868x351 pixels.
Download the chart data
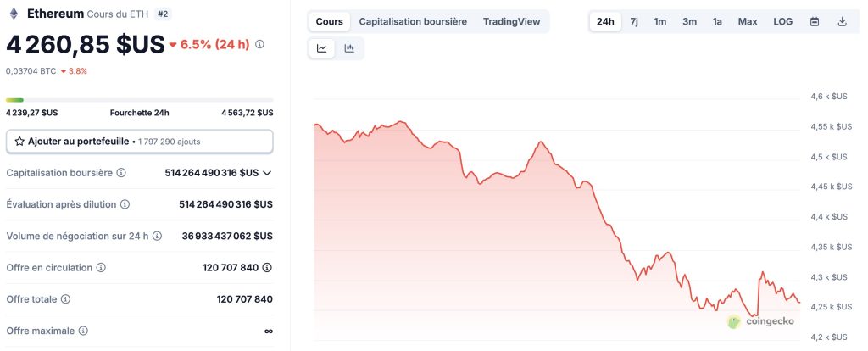[842, 21]
